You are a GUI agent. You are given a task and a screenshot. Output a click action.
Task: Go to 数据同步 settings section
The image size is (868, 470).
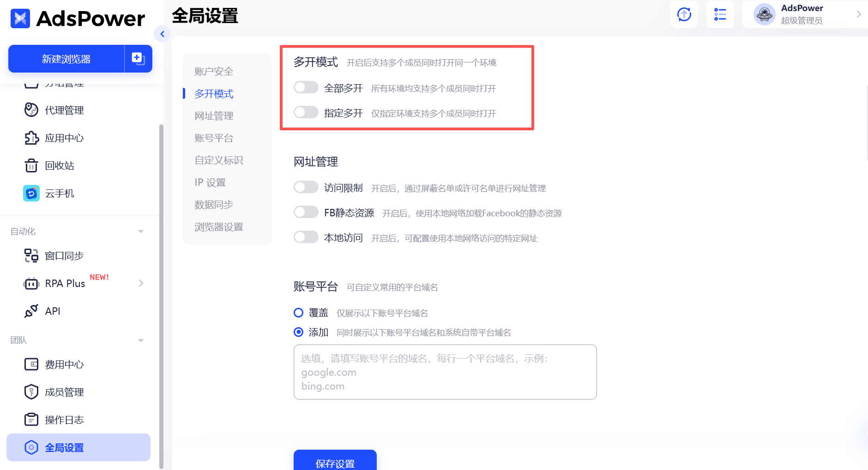214,205
